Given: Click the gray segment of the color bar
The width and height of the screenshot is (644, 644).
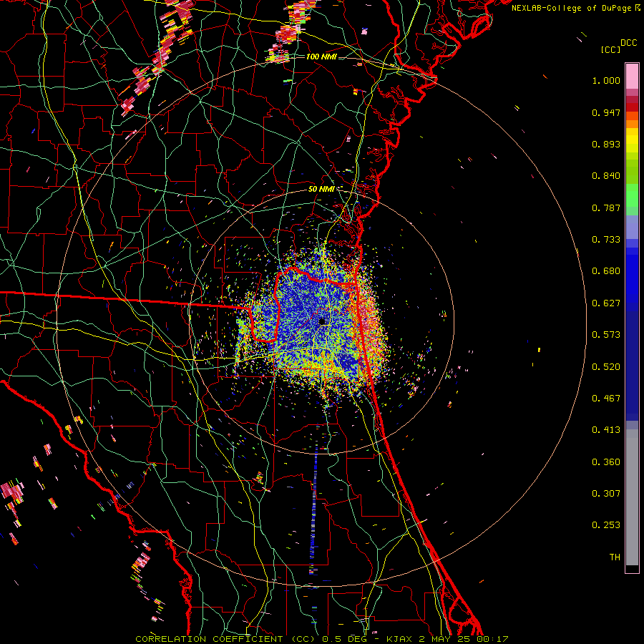Looking at the screenshot, I should (632, 497).
